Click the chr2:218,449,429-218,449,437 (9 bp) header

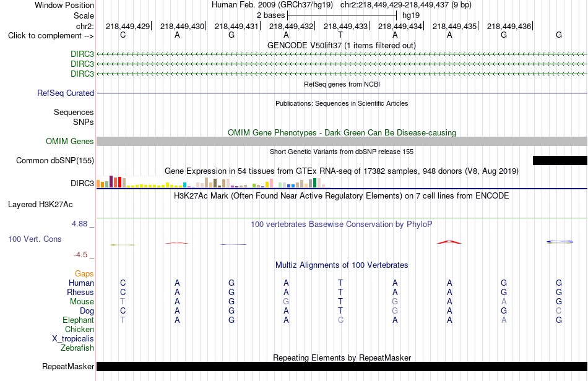point(406,5)
